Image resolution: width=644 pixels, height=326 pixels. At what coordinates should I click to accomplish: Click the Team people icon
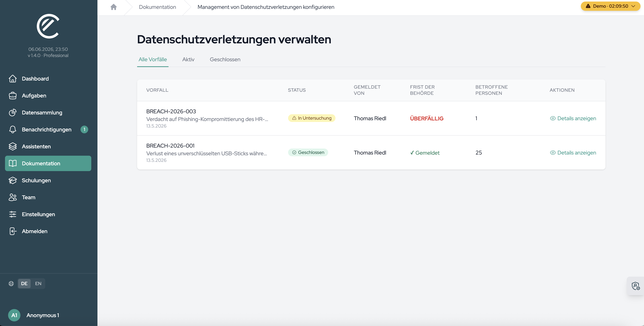pyautogui.click(x=13, y=197)
